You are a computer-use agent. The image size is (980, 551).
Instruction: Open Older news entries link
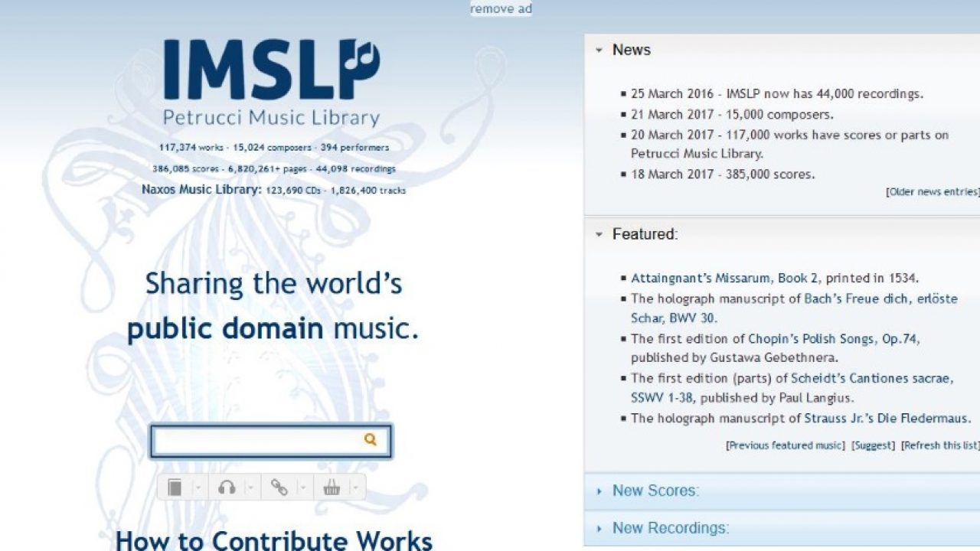(933, 192)
